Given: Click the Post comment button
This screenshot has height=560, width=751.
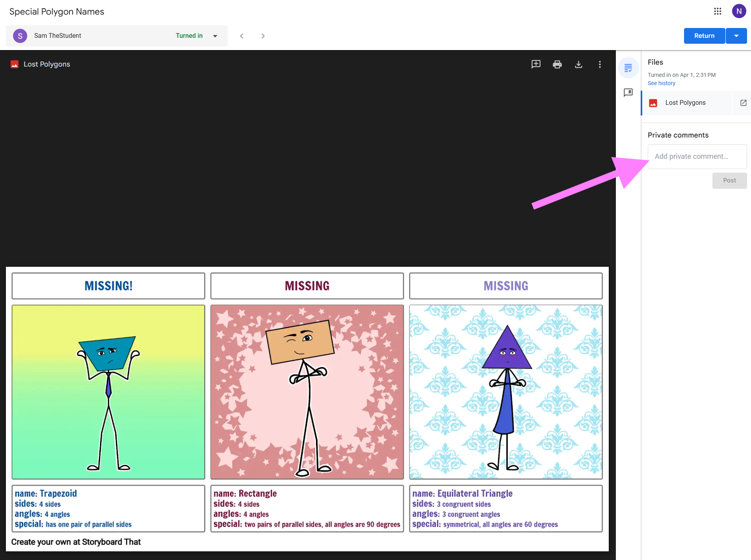Looking at the screenshot, I should [729, 180].
